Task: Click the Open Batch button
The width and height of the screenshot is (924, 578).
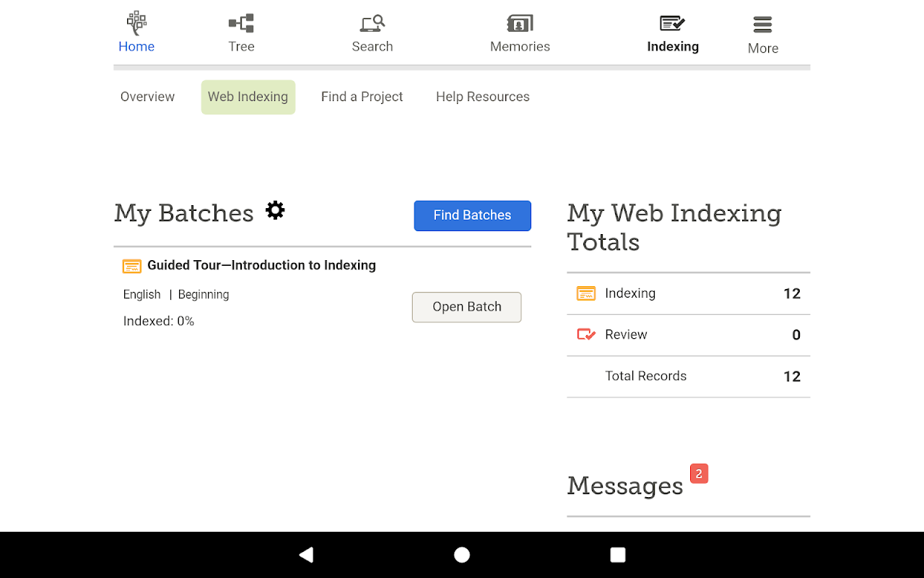Action: click(x=466, y=307)
